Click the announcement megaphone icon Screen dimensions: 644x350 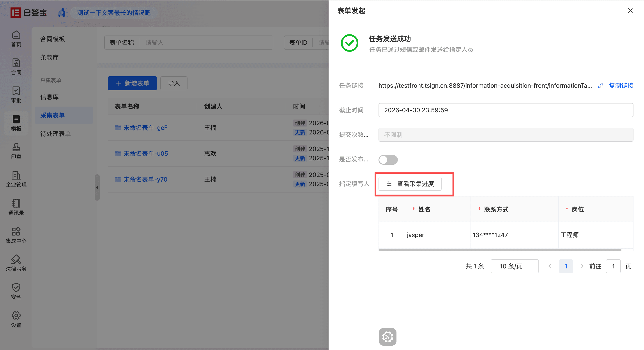point(62,12)
